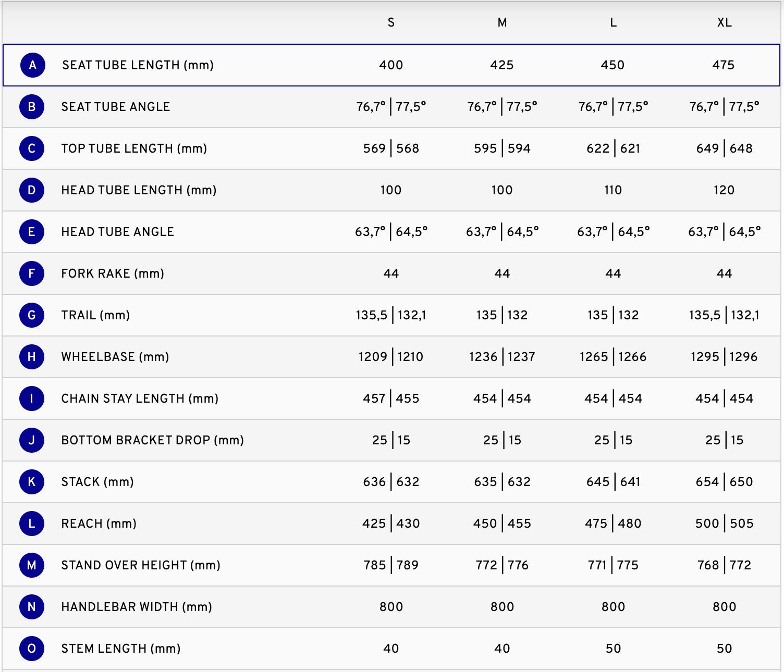Click wheelbase value 1209 | 1210

click(x=391, y=357)
